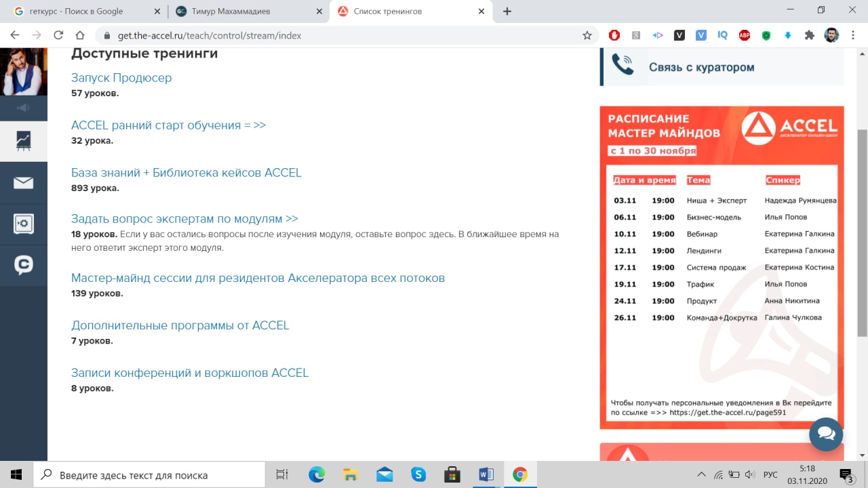Click the 893 урока count text
Image resolution: width=868 pixels, height=488 pixels.
point(95,188)
